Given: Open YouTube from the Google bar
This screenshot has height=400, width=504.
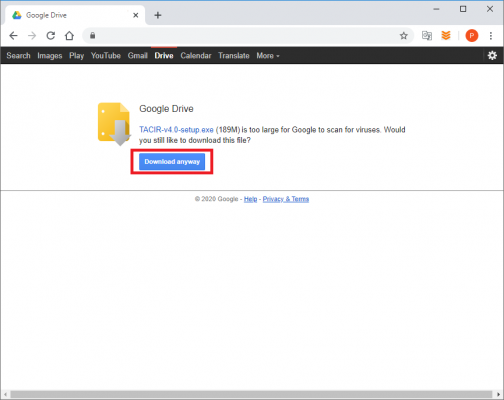Looking at the screenshot, I should pyautogui.click(x=106, y=56).
